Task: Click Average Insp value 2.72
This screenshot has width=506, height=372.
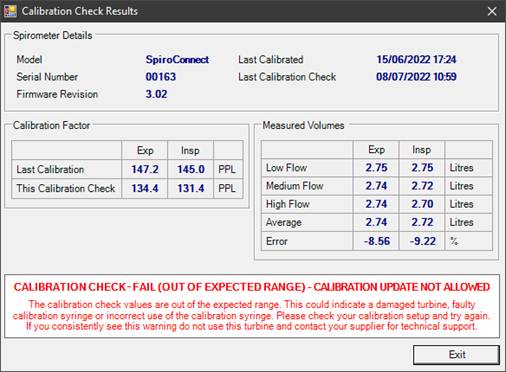Action: (x=422, y=222)
